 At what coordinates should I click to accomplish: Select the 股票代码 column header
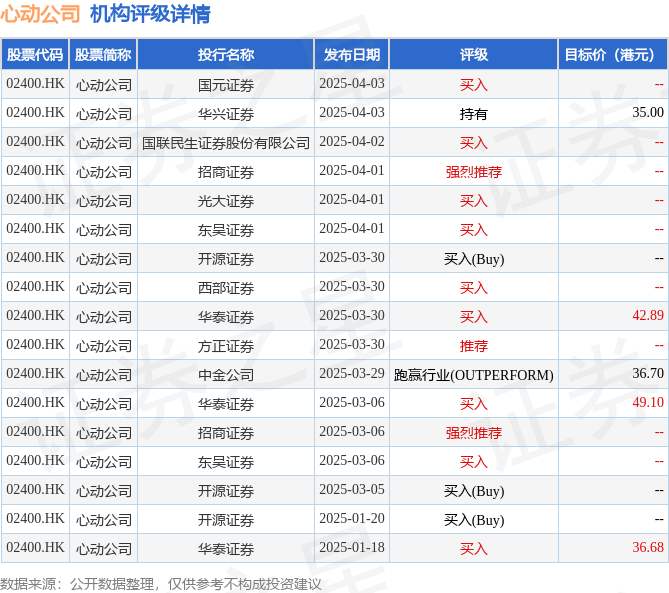[x=35, y=55]
